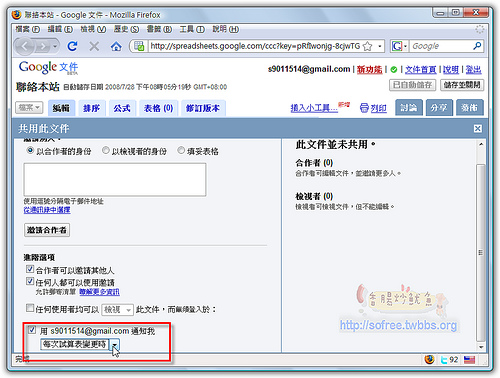This screenshot has width=500, height=378.
Task: Click the Twitter bird status bar icon
Action: (x=444, y=360)
